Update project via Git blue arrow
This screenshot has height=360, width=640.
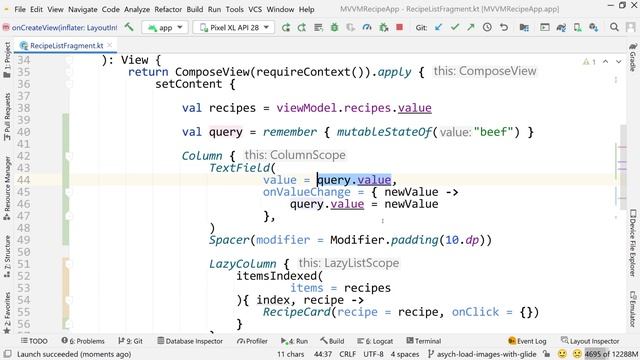pos(438,27)
